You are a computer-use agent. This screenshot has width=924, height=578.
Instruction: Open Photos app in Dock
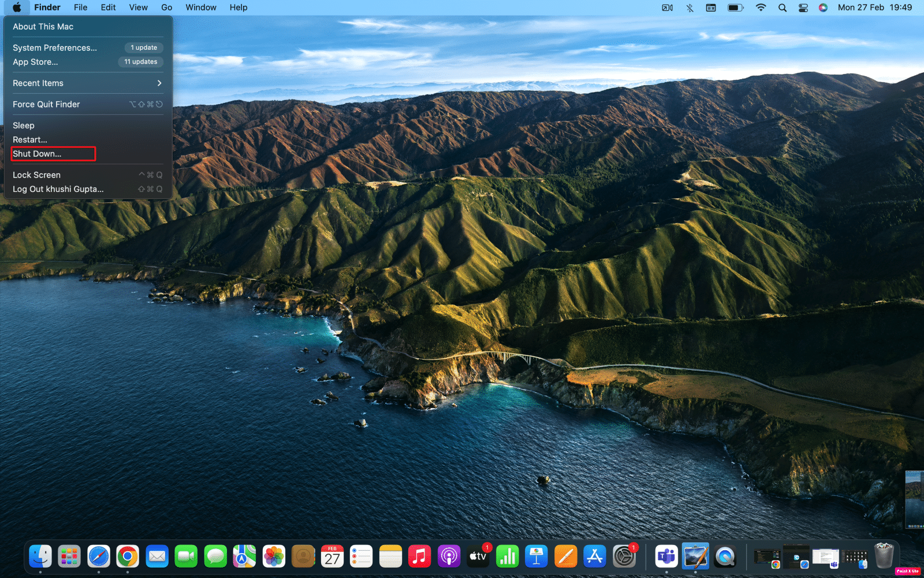pos(274,557)
